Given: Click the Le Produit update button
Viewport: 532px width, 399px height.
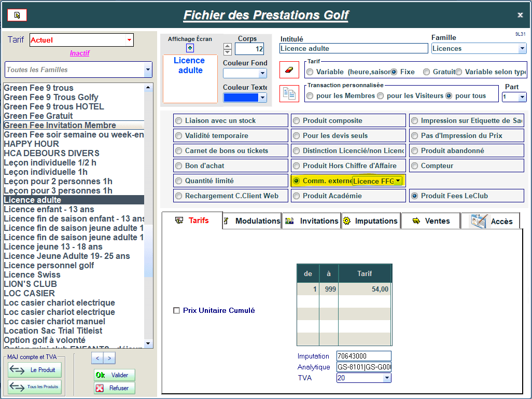Looking at the screenshot, I should pyautogui.click(x=35, y=370).
